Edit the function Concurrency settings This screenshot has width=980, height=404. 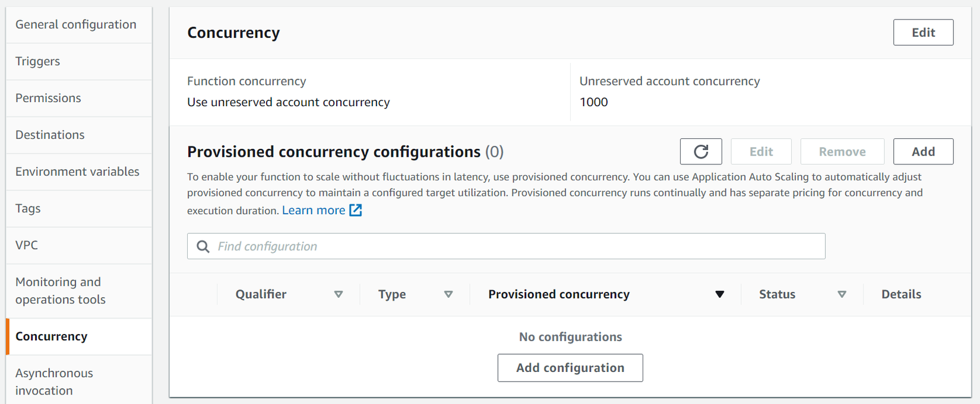point(923,33)
